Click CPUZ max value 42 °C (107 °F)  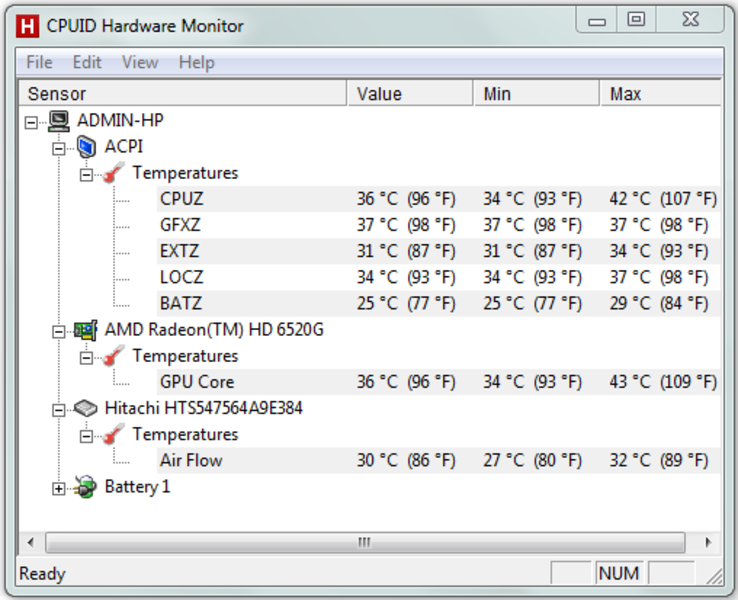tap(663, 199)
